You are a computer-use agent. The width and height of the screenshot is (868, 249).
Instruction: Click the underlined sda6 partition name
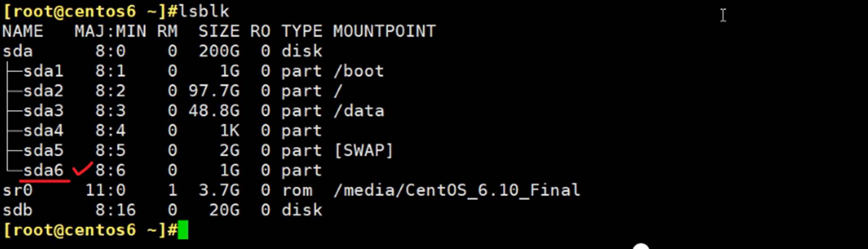point(43,171)
